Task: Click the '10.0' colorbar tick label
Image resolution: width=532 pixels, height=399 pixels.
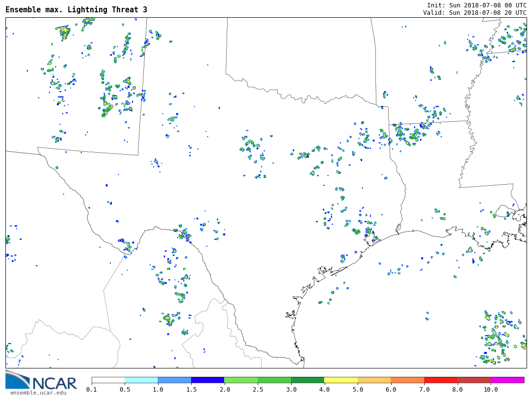Action: coord(491,390)
